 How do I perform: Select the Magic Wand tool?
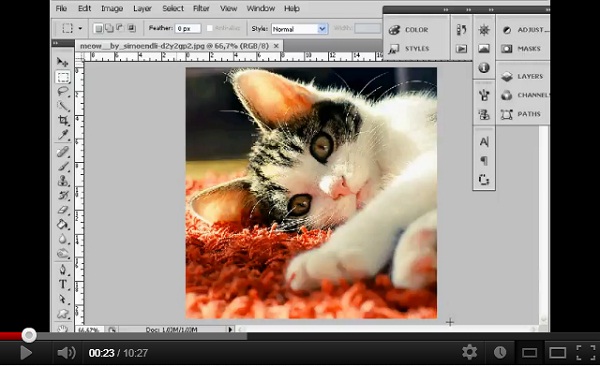pyautogui.click(x=63, y=106)
